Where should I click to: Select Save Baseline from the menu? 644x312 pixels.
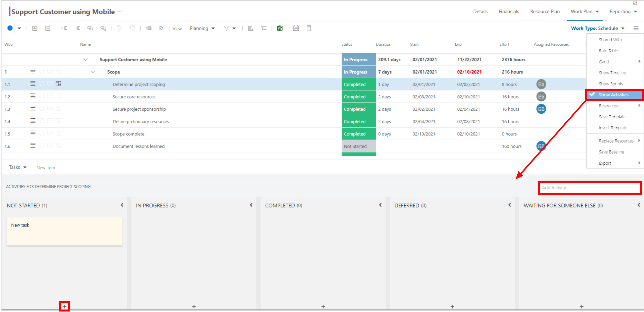tap(611, 152)
